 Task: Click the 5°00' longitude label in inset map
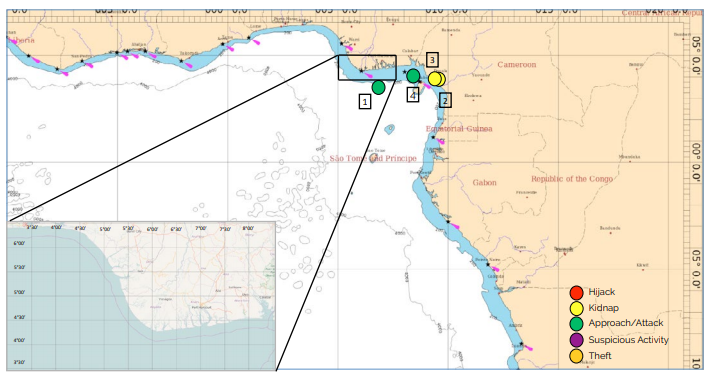[x=105, y=229]
